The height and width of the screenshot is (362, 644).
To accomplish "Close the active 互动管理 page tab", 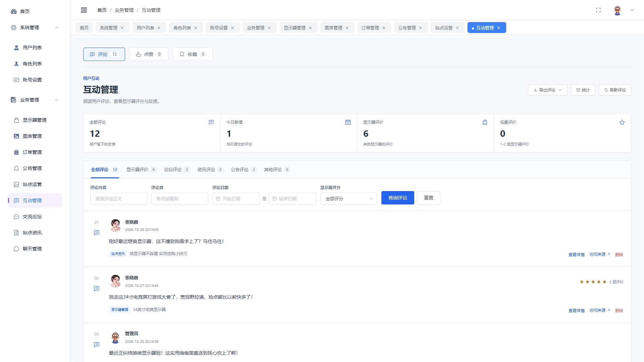I will (499, 28).
